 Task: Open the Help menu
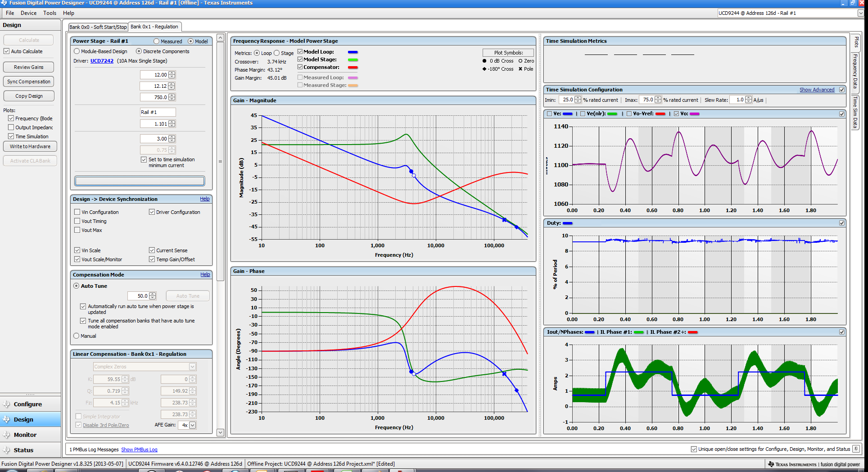click(68, 13)
